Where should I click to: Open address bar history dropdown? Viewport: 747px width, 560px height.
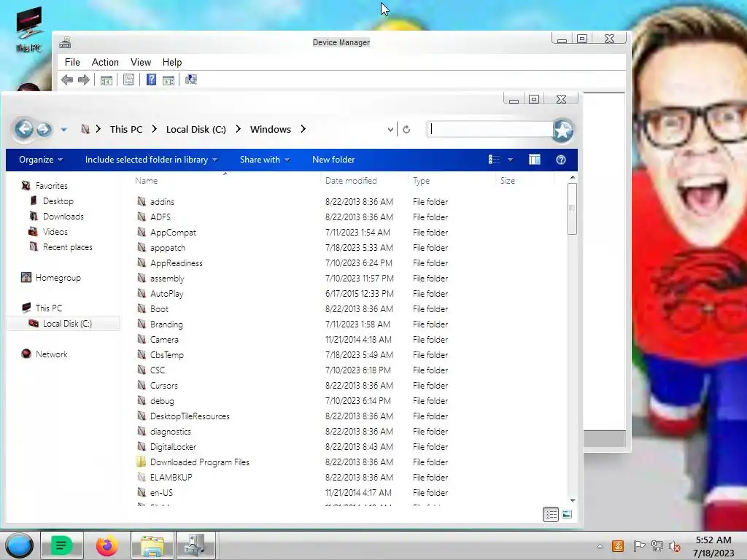[x=390, y=130]
